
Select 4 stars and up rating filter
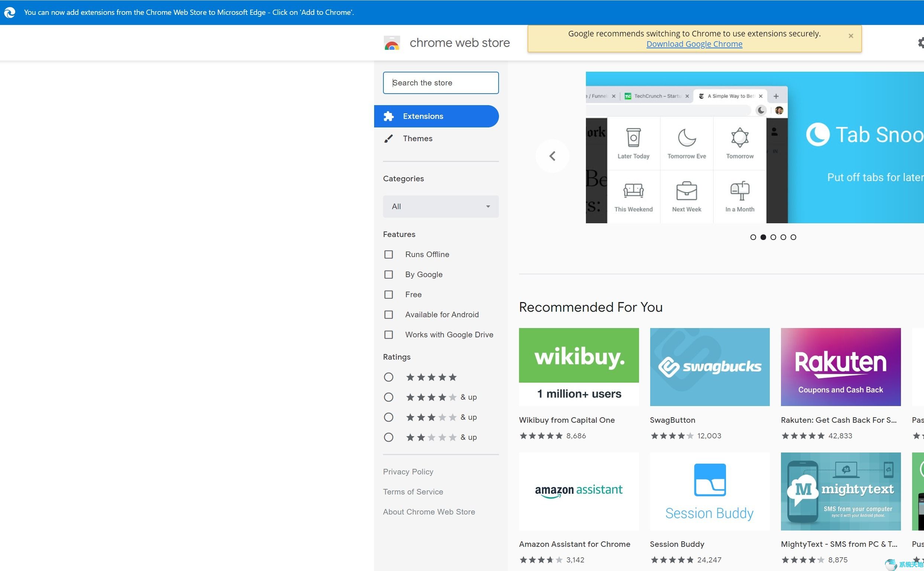pos(388,397)
